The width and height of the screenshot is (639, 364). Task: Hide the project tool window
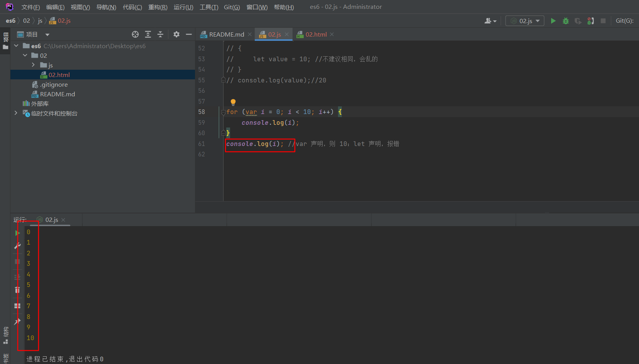coord(189,34)
